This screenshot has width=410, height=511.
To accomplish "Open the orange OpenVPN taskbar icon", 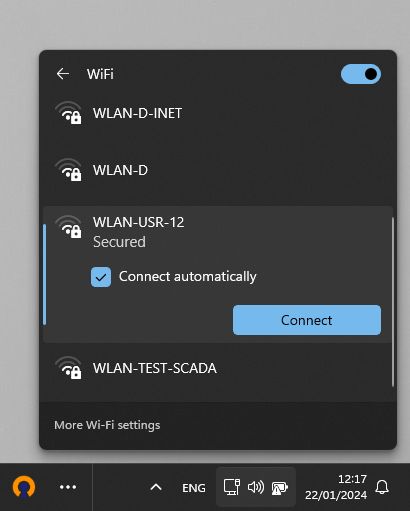I will (x=24, y=487).
